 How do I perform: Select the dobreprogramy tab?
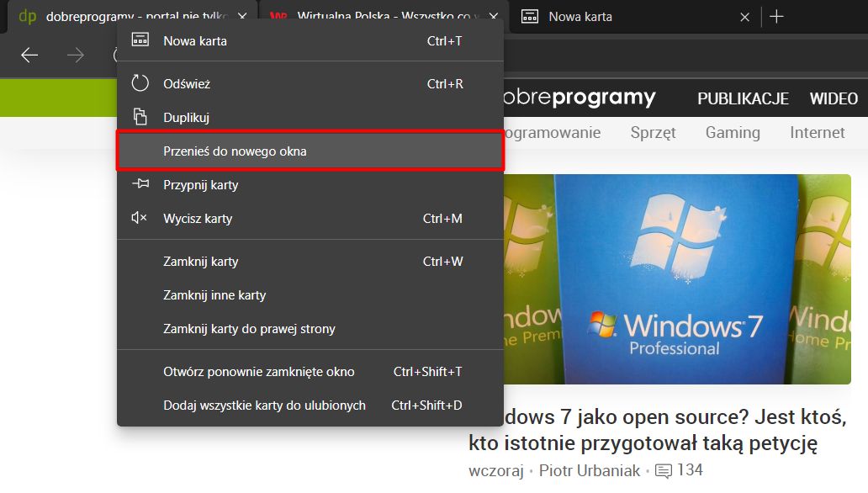point(132,15)
